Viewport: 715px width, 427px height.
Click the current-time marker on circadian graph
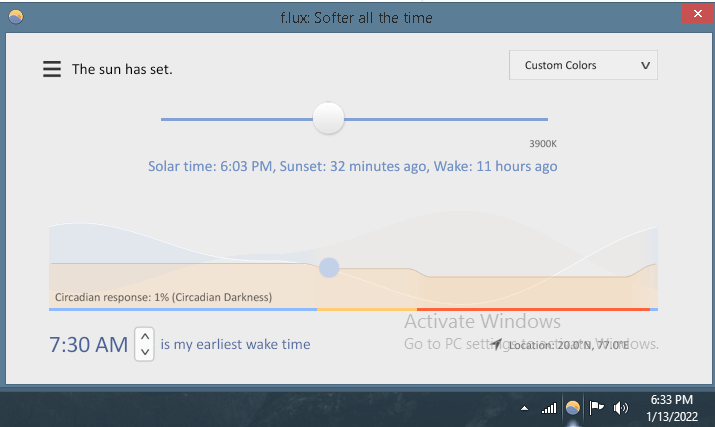[329, 268]
